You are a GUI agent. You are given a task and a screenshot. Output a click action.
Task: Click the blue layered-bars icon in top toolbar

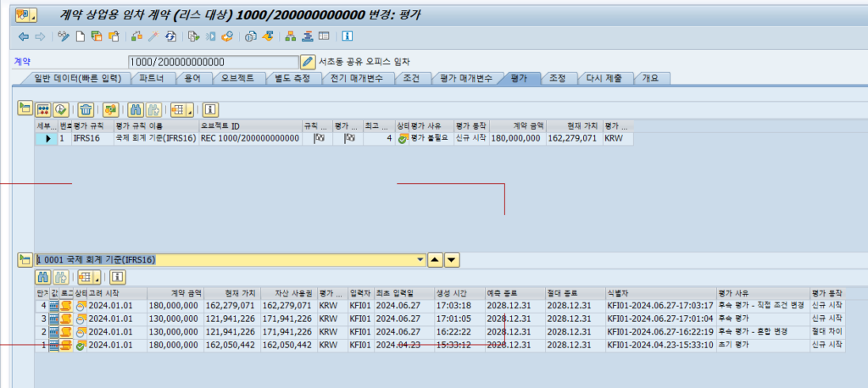tap(307, 37)
